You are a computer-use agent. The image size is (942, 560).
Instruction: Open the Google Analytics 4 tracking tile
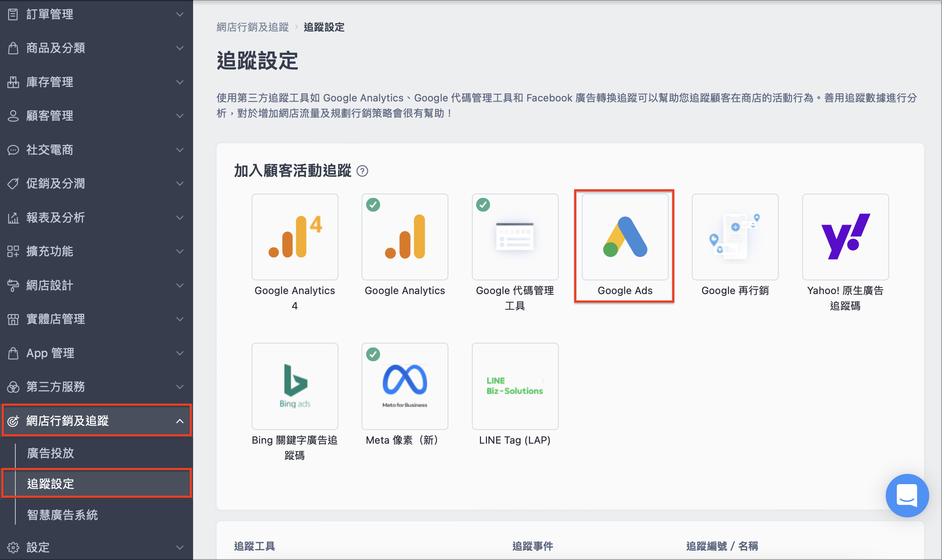[x=295, y=237]
